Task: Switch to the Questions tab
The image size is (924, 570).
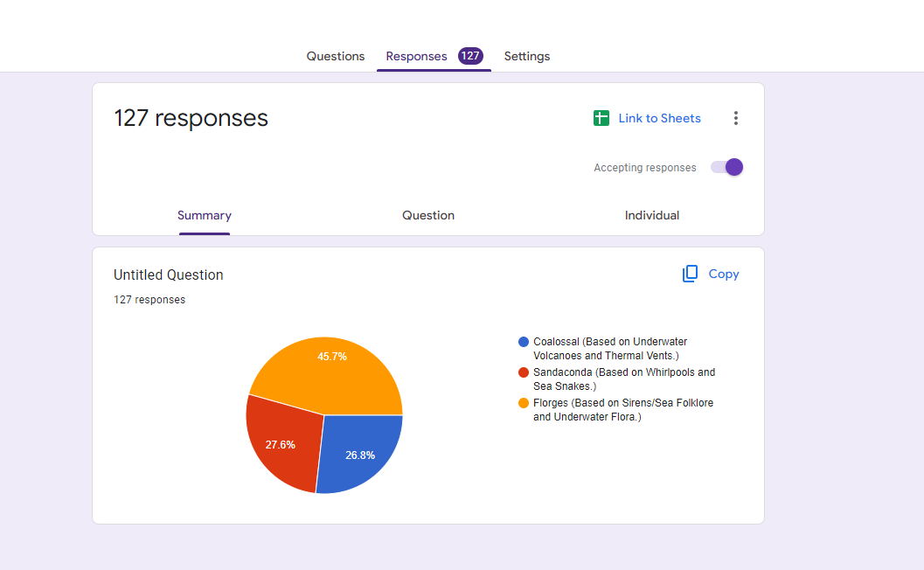Action: click(336, 56)
